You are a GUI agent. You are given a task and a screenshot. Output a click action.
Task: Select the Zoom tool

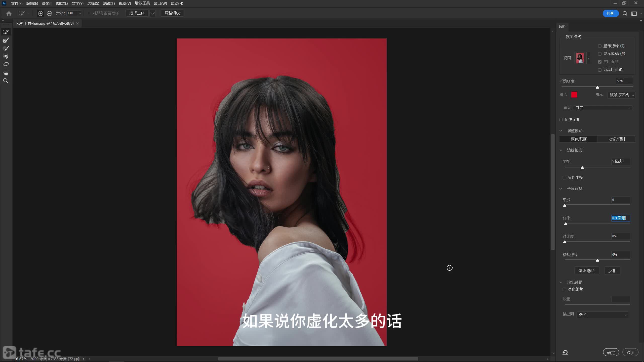[x=6, y=81]
